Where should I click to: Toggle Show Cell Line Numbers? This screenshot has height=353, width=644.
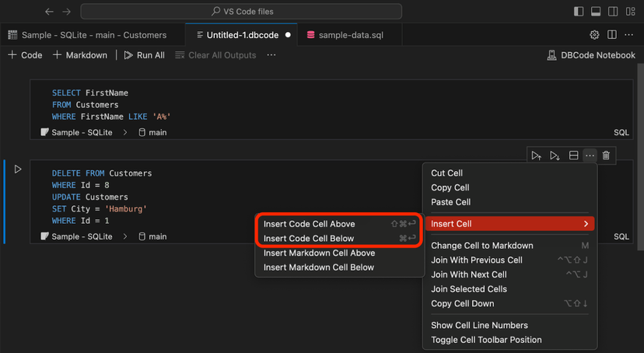click(509, 325)
